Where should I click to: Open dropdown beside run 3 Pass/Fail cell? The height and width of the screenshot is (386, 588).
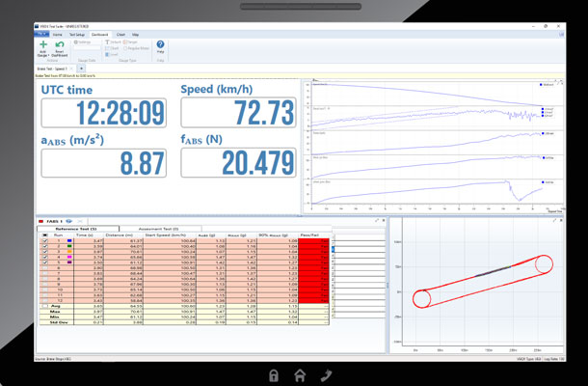click(333, 252)
